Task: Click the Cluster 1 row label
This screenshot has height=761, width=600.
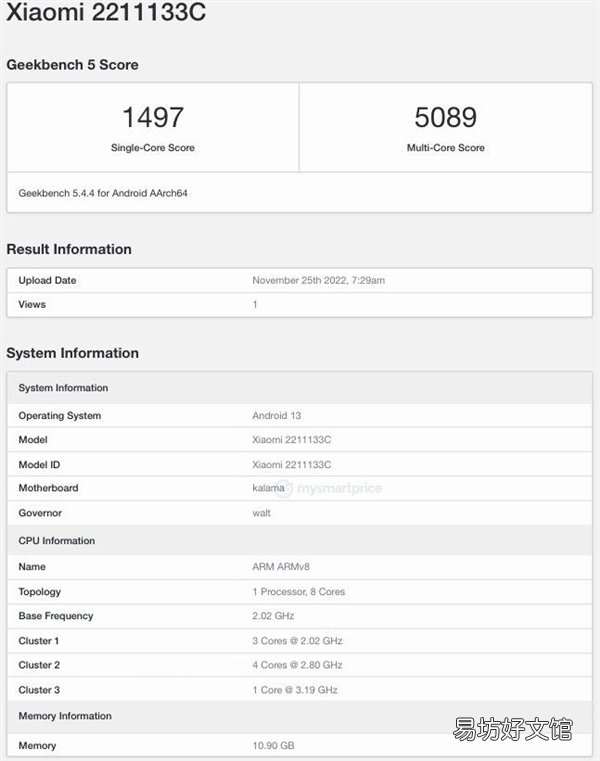Action: coord(39,641)
